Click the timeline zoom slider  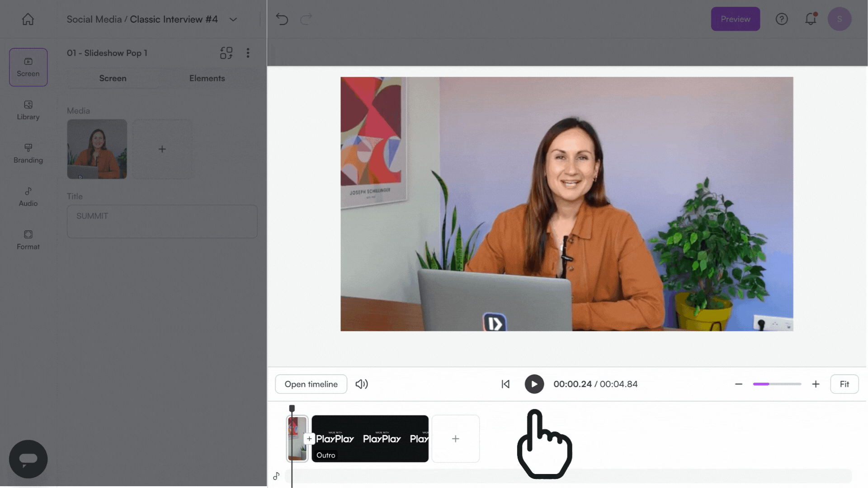coord(777,384)
